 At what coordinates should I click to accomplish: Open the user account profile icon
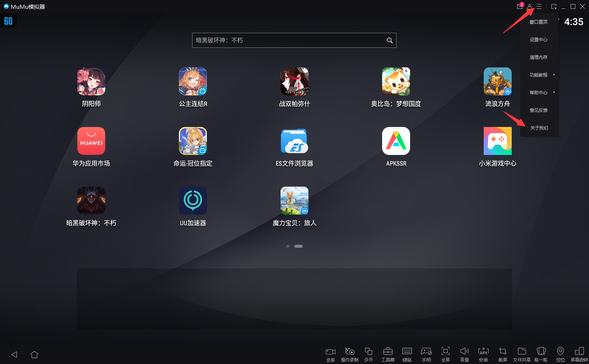pos(529,7)
